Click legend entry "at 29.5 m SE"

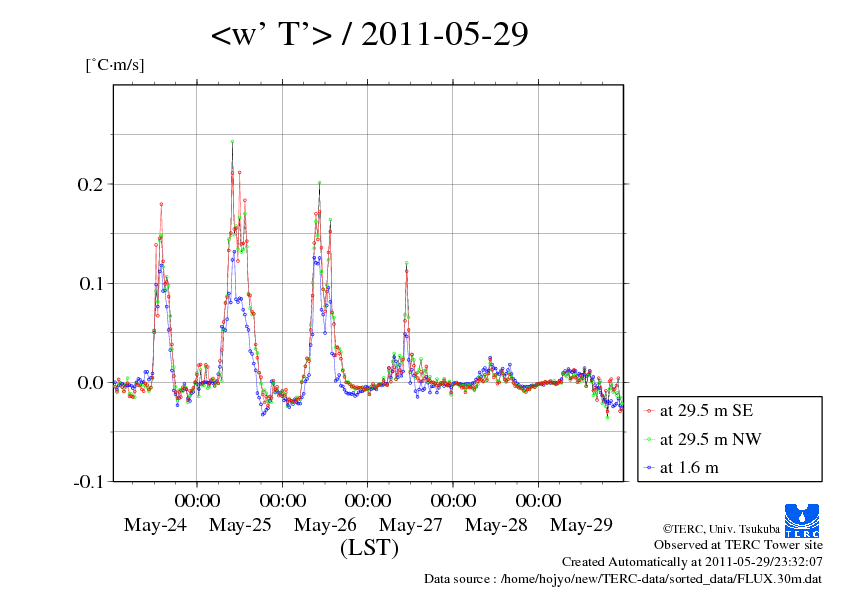click(706, 411)
